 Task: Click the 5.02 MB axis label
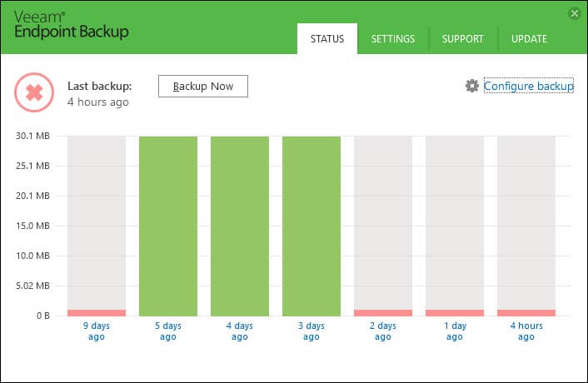[32, 286]
